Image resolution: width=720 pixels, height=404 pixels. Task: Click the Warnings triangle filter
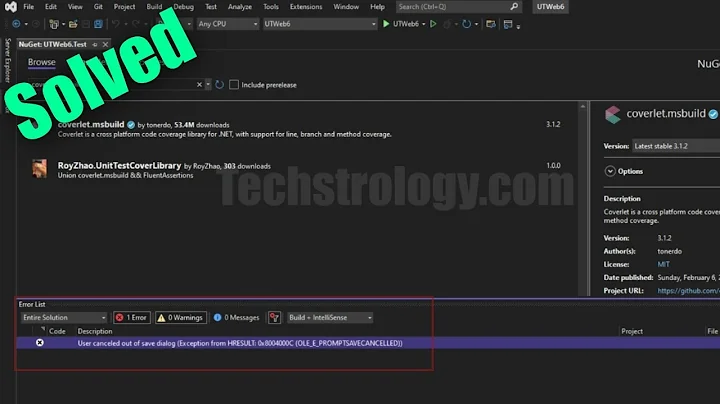181,317
